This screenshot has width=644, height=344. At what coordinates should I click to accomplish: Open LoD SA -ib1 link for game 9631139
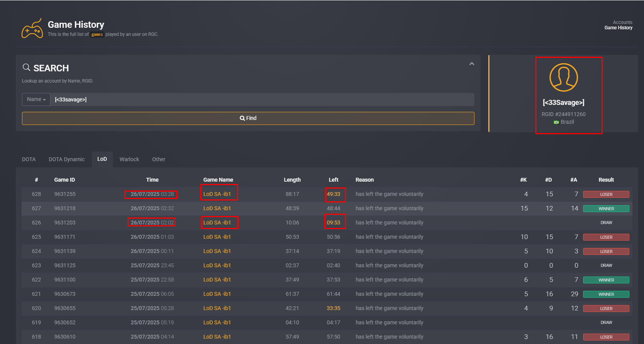coord(217,251)
